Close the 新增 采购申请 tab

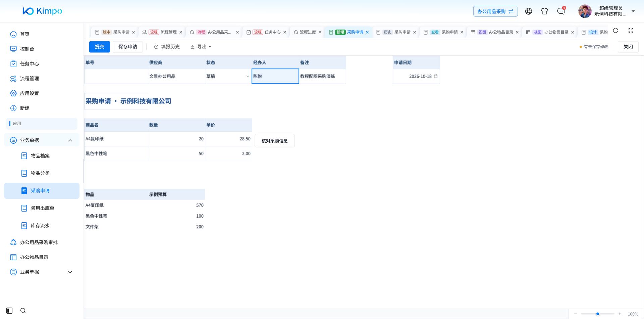pyautogui.click(x=367, y=32)
